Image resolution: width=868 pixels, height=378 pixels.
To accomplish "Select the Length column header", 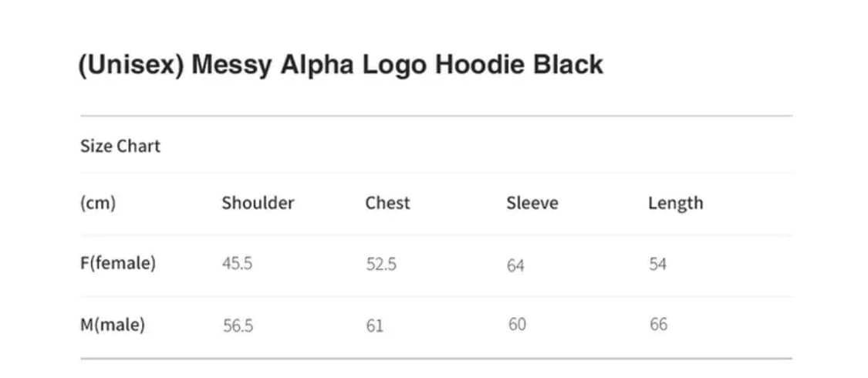I will coord(675,204).
